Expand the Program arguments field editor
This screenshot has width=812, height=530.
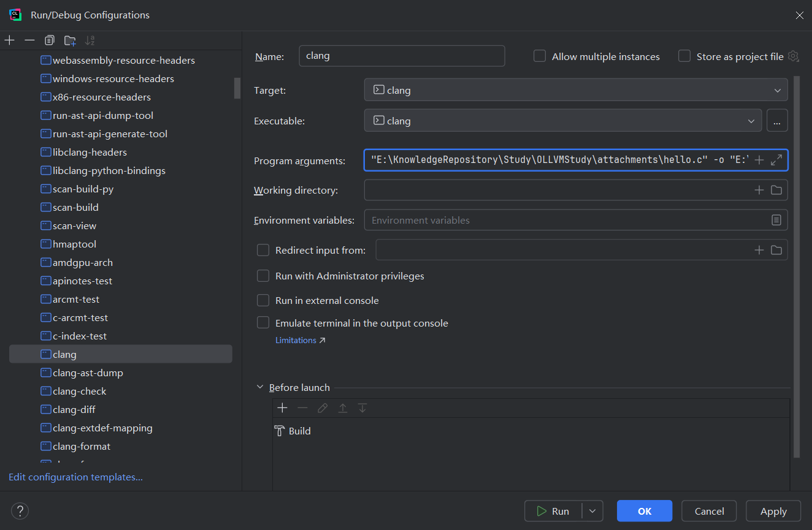tap(776, 160)
